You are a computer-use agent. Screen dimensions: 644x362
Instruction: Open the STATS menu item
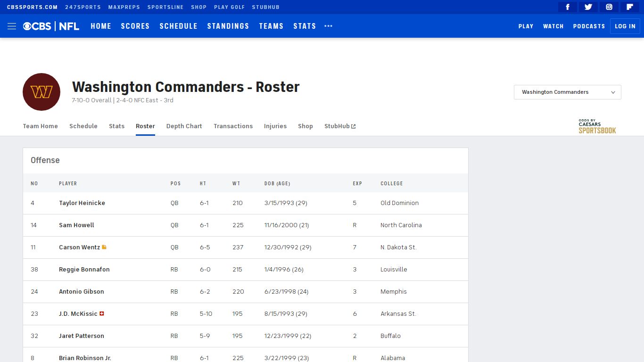(305, 26)
